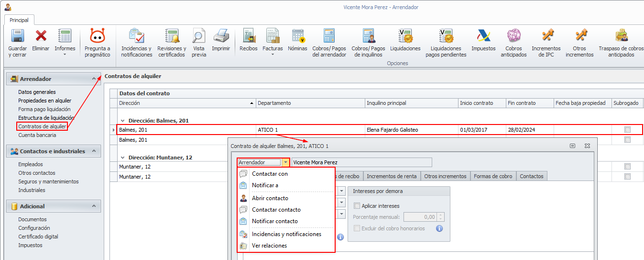644x260 pixels.
Task: Open Cobros/Pagos de inquilinos icon
Action: coord(368,36)
